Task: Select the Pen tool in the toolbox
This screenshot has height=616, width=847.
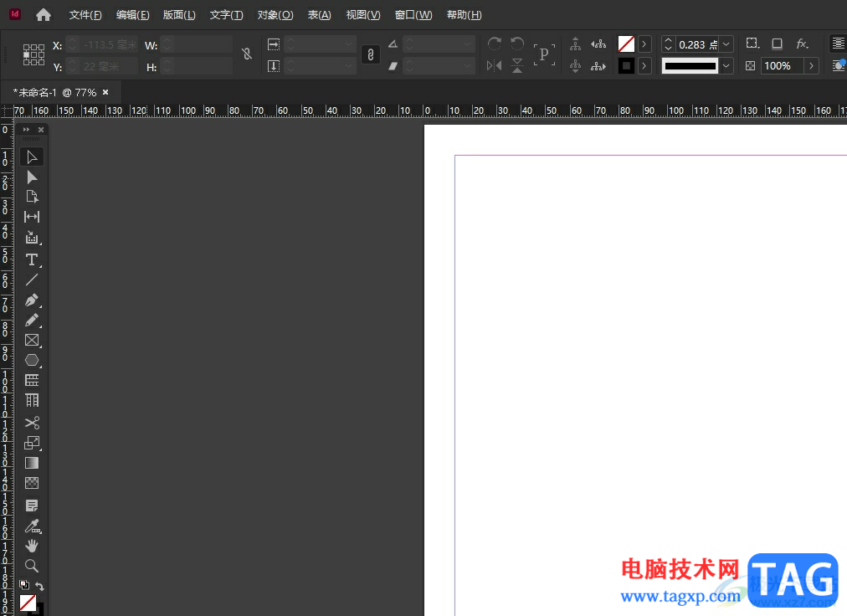Action: pyautogui.click(x=32, y=300)
